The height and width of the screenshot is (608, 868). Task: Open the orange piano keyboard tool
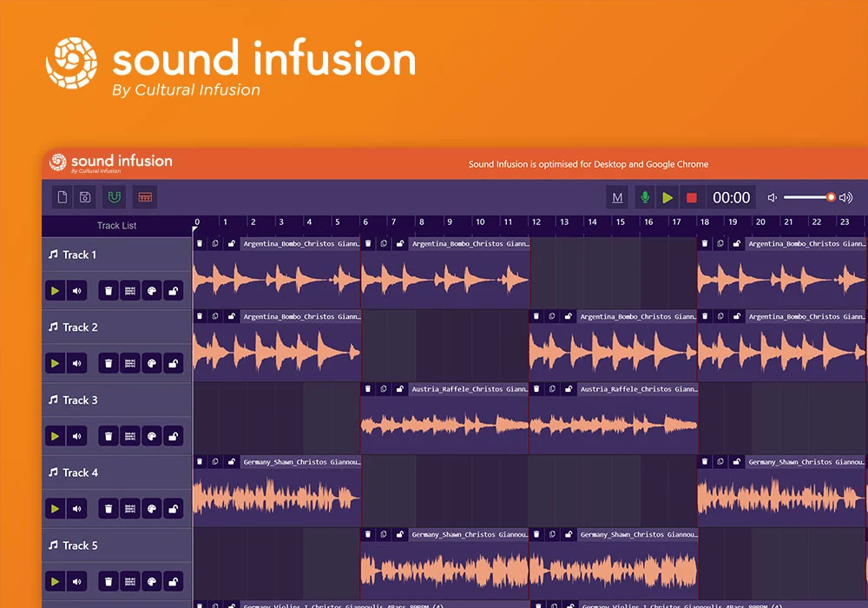145,197
